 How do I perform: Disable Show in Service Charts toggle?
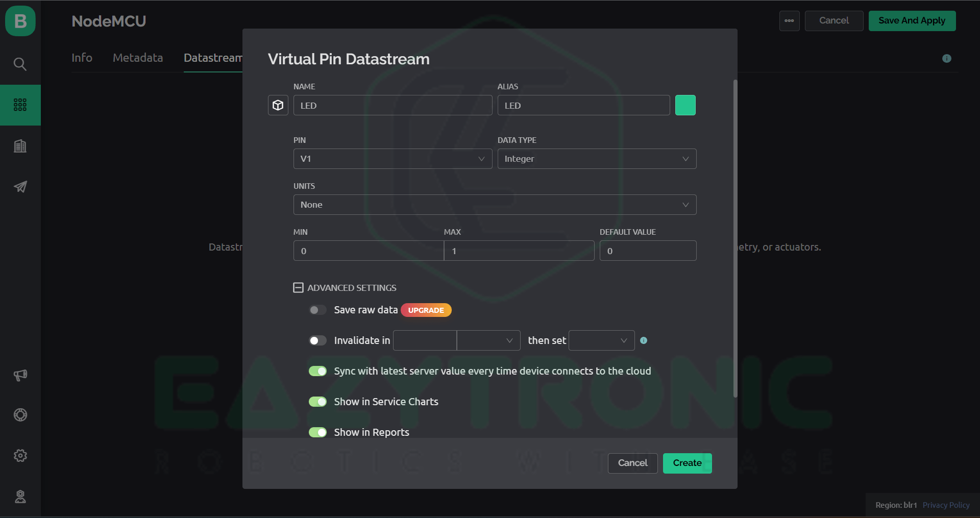click(x=317, y=402)
